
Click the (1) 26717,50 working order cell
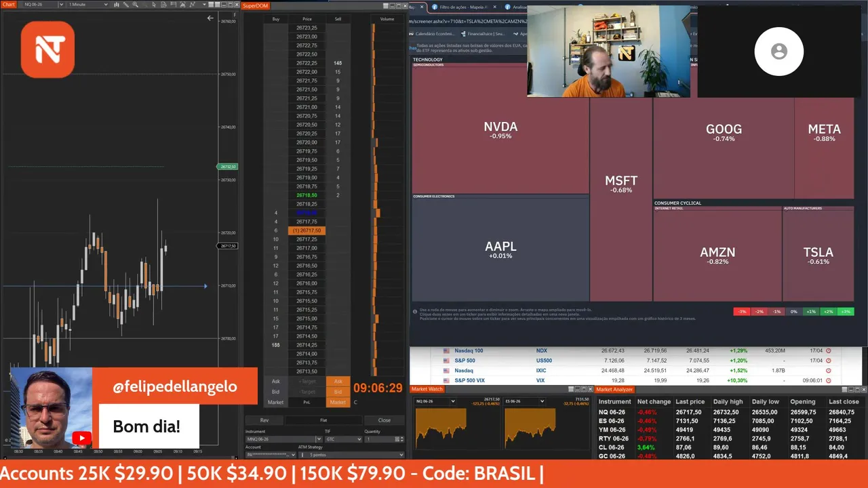(x=307, y=230)
